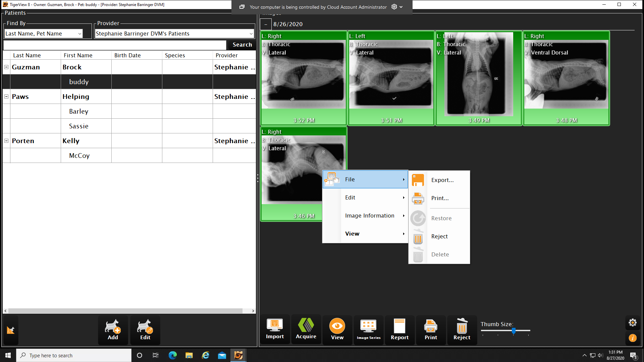Collapse the Paws owner row
644x362 pixels.
pos(6,97)
